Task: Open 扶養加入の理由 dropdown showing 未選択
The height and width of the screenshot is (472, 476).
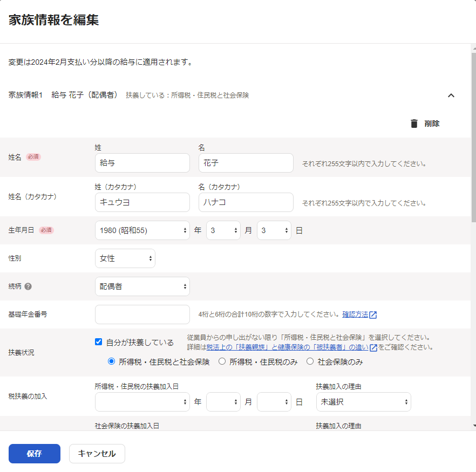Action: pyautogui.click(x=363, y=402)
